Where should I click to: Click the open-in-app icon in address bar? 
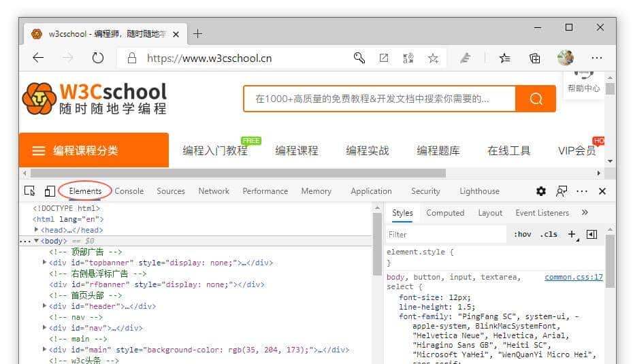coord(384,58)
